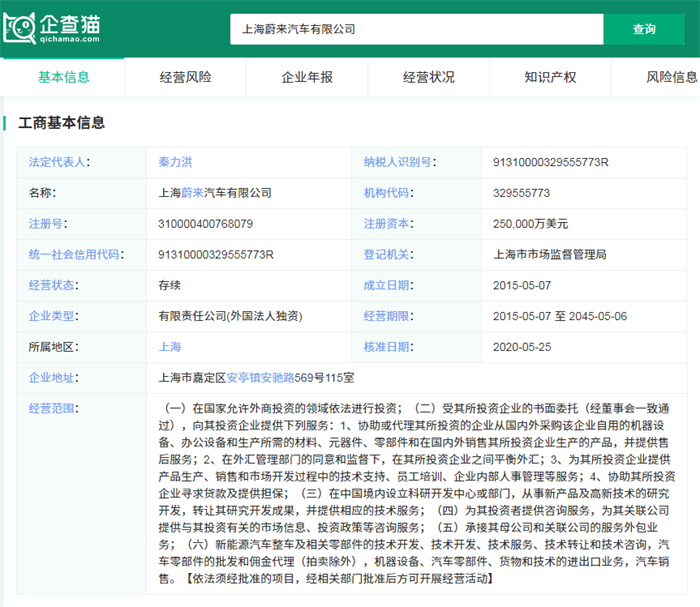Click registered capital 250,000万美元
The width and height of the screenshot is (700, 607).
[530, 224]
